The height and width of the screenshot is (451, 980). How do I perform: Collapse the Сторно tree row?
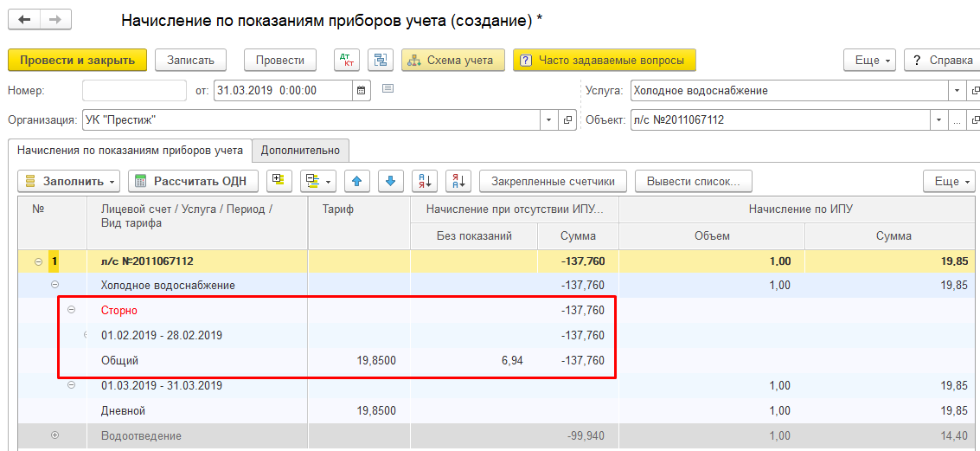tap(72, 310)
